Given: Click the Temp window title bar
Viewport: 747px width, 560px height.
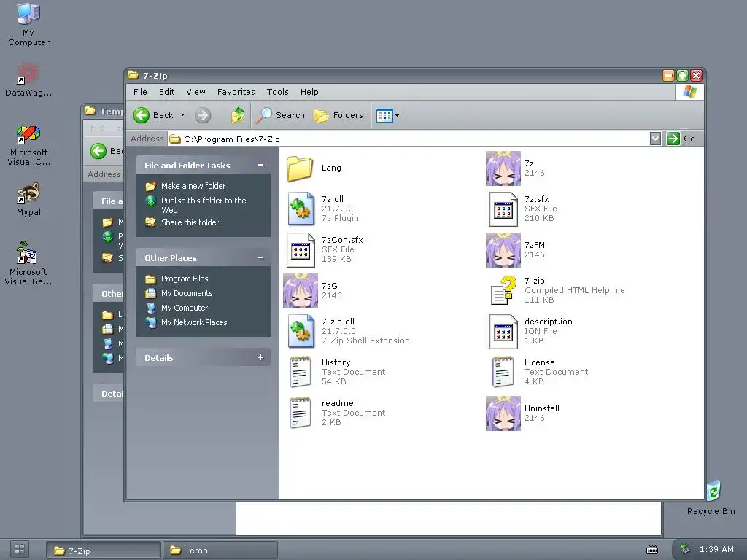Looking at the screenshot, I should tap(103, 111).
